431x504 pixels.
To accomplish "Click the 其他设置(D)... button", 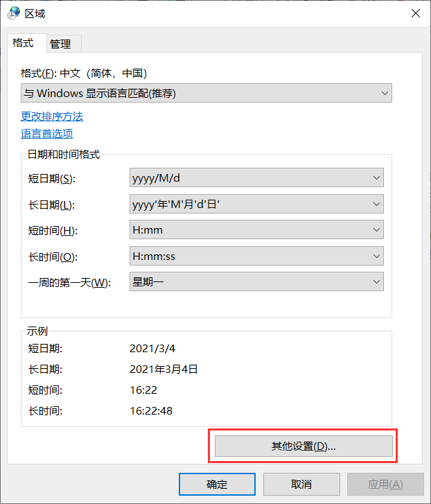I will click(x=304, y=446).
